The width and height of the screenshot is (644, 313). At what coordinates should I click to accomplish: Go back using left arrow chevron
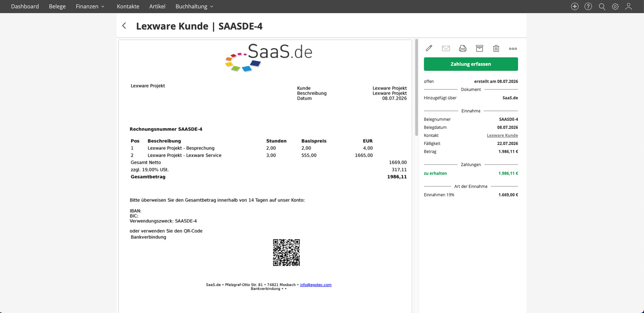click(x=124, y=26)
